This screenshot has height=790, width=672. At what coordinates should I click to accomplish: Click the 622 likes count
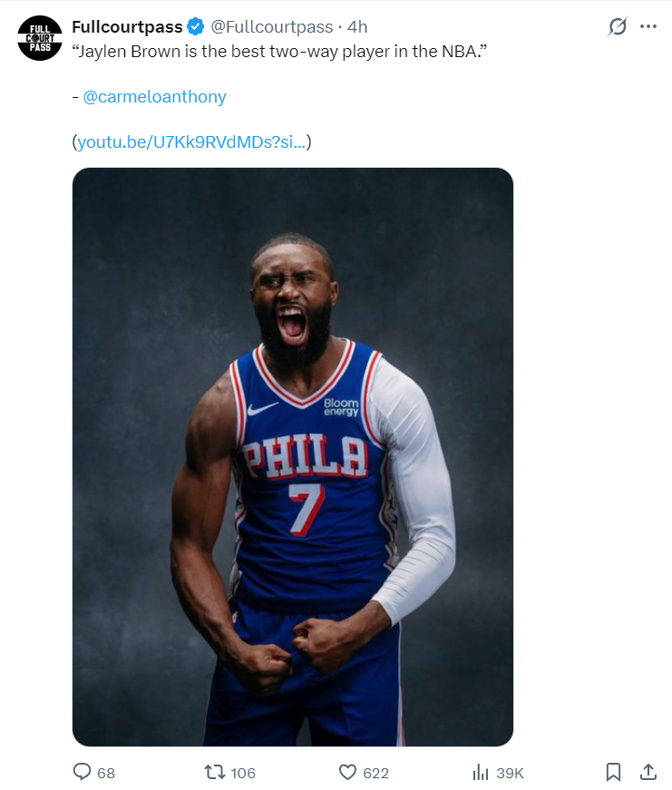(x=375, y=773)
